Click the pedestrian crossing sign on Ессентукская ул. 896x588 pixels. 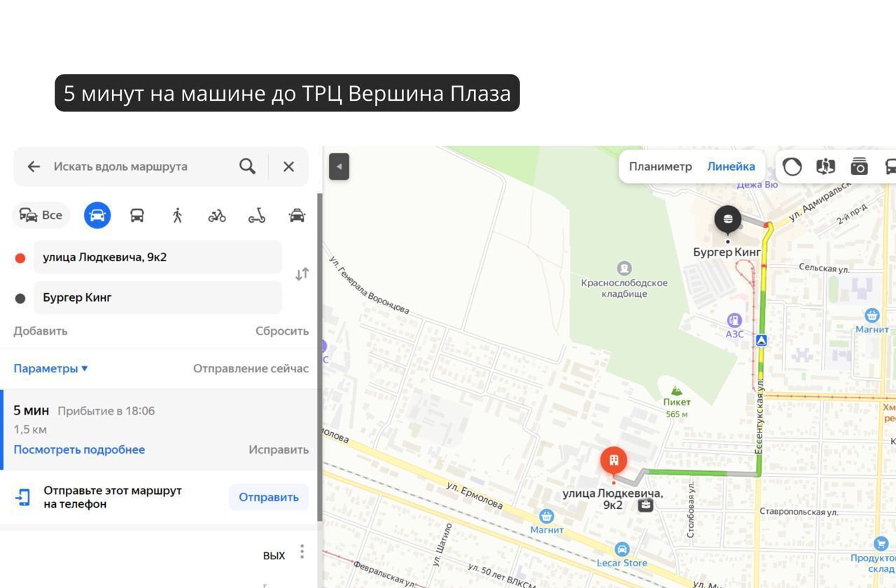(762, 340)
